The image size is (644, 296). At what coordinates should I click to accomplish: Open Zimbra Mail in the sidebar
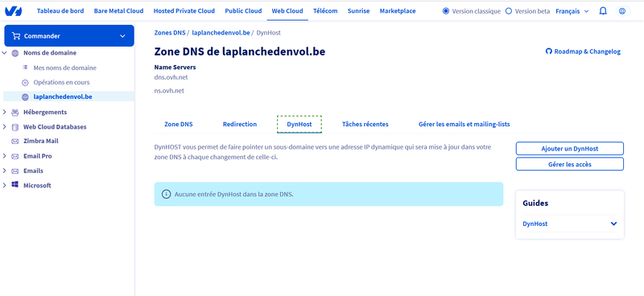(41, 142)
